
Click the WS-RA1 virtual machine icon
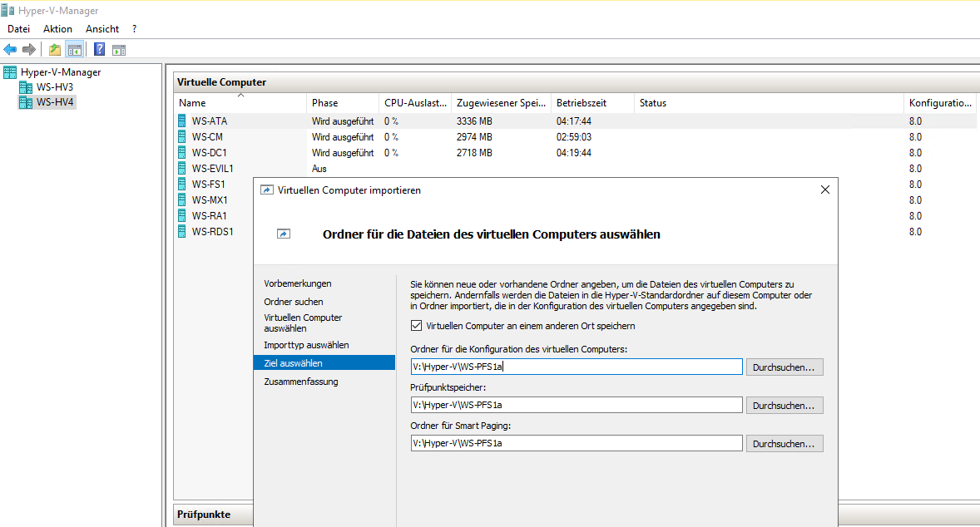(182, 215)
